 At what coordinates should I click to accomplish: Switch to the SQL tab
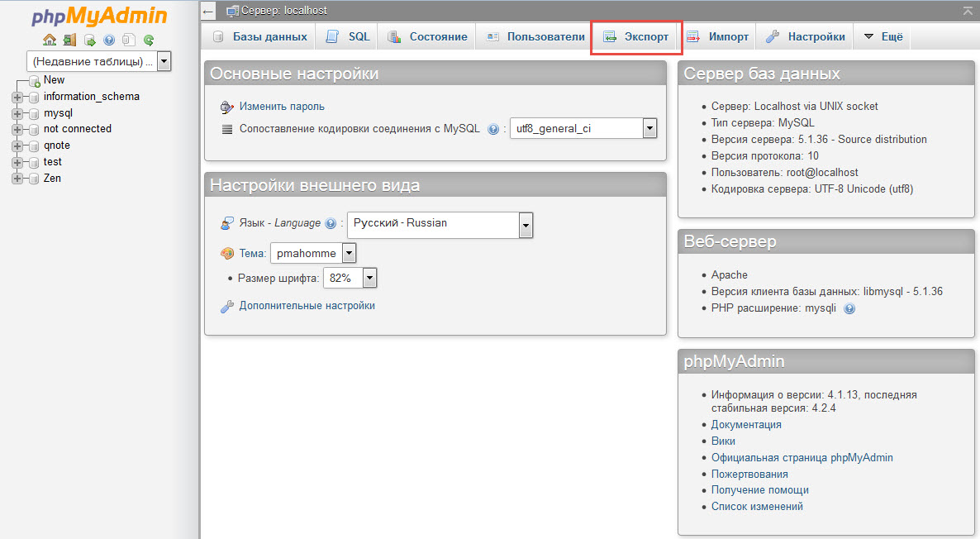pos(348,37)
